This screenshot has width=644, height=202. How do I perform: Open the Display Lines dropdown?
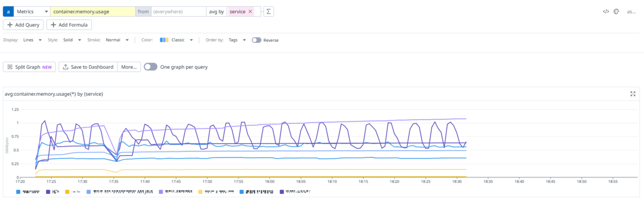(x=32, y=40)
